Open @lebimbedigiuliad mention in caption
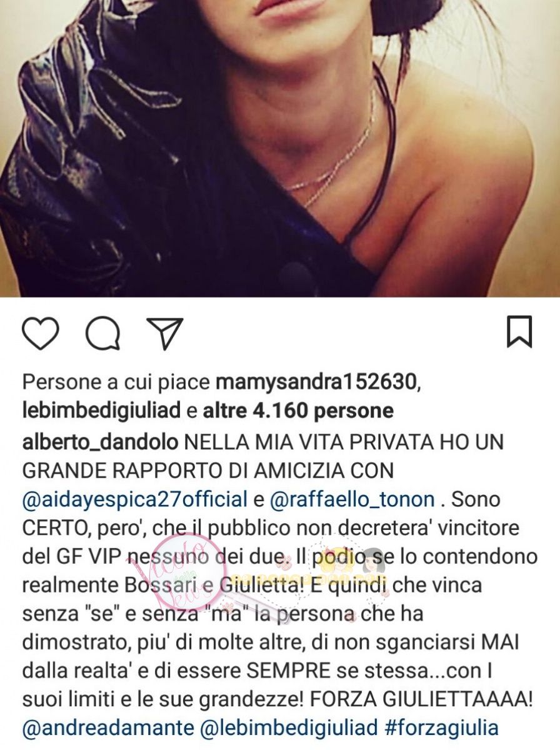 pos(287,727)
